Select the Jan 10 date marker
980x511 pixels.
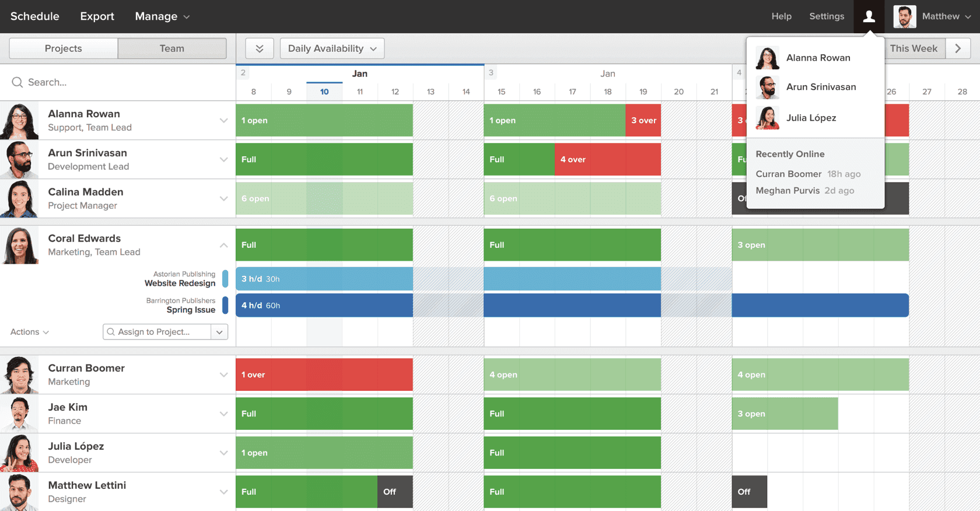tap(324, 92)
